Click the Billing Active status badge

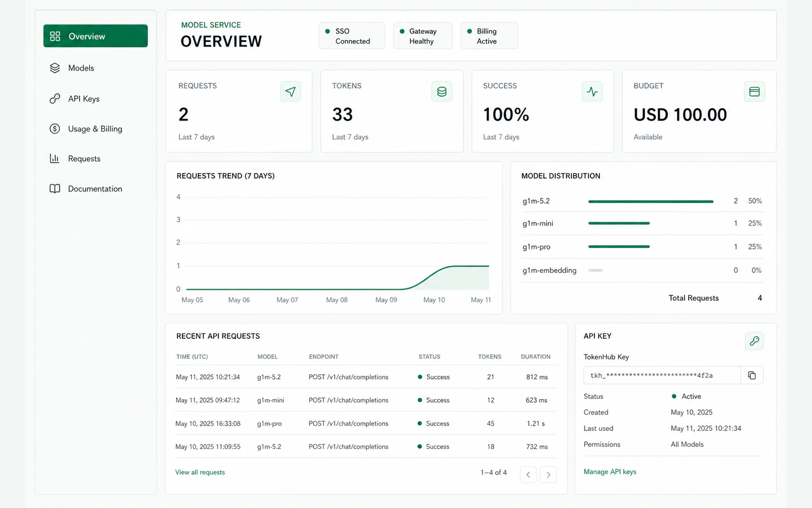(489, 36)
